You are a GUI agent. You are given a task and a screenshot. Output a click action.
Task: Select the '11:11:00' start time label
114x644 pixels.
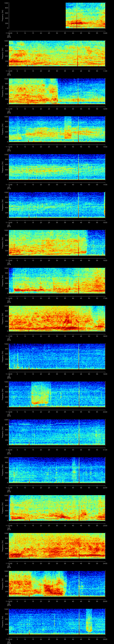9,109
